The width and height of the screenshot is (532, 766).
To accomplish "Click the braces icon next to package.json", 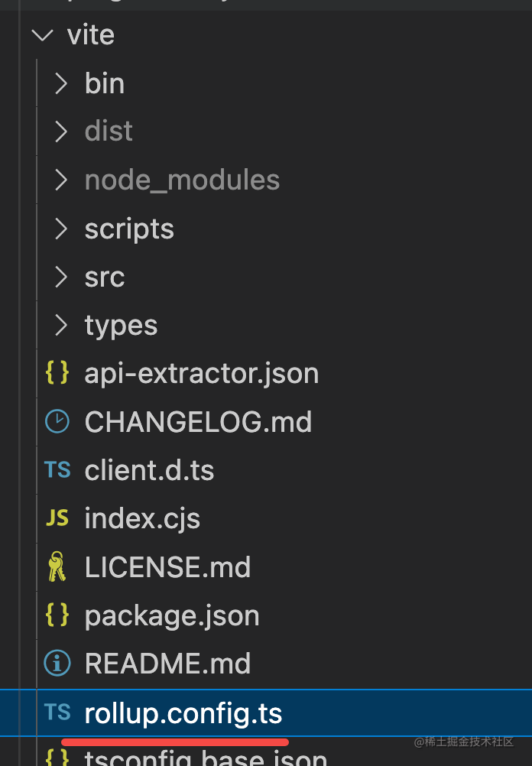I will click(x=57, y=615).
